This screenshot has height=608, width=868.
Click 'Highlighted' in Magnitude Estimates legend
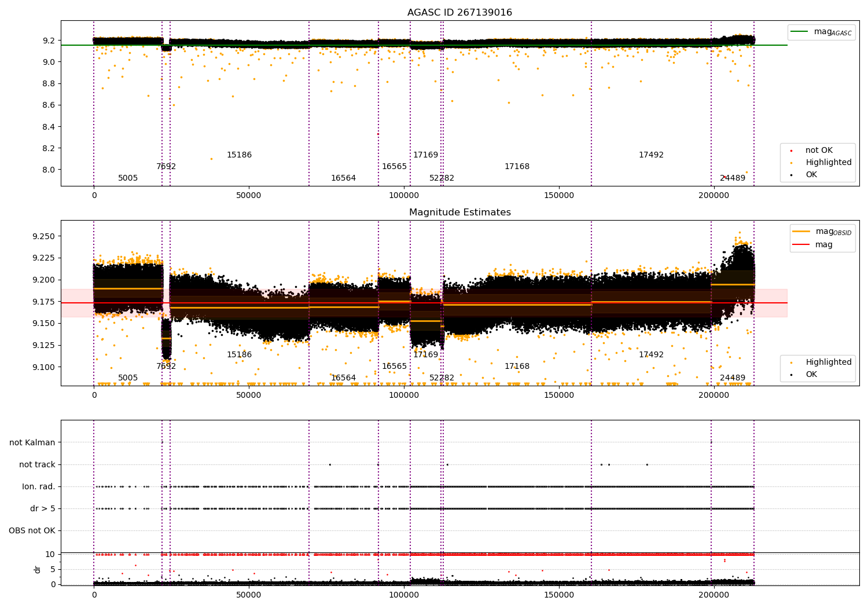pos(829,362)
